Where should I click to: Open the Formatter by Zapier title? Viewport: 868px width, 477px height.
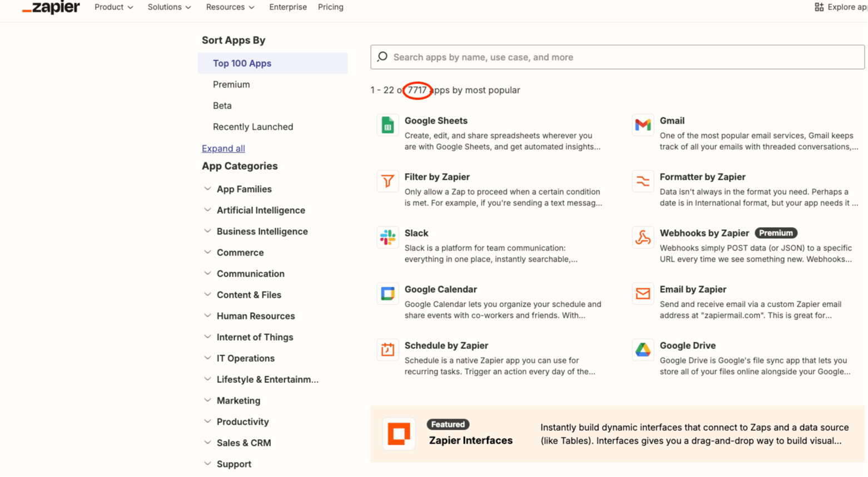[x=702, y=177]
